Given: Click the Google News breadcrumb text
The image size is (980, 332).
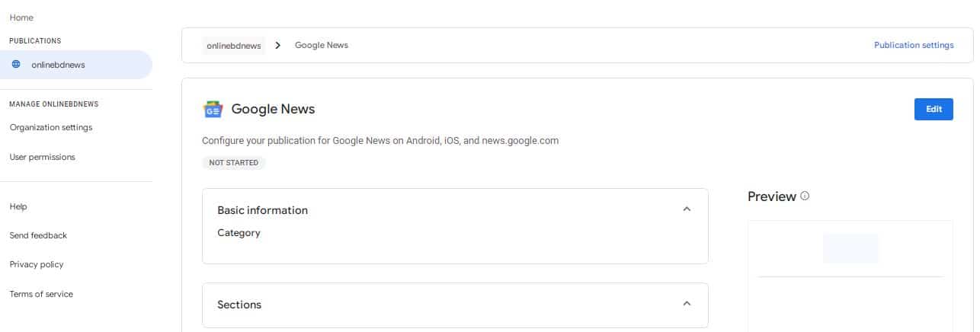Looking at the screenshot, I should point(322,46).
